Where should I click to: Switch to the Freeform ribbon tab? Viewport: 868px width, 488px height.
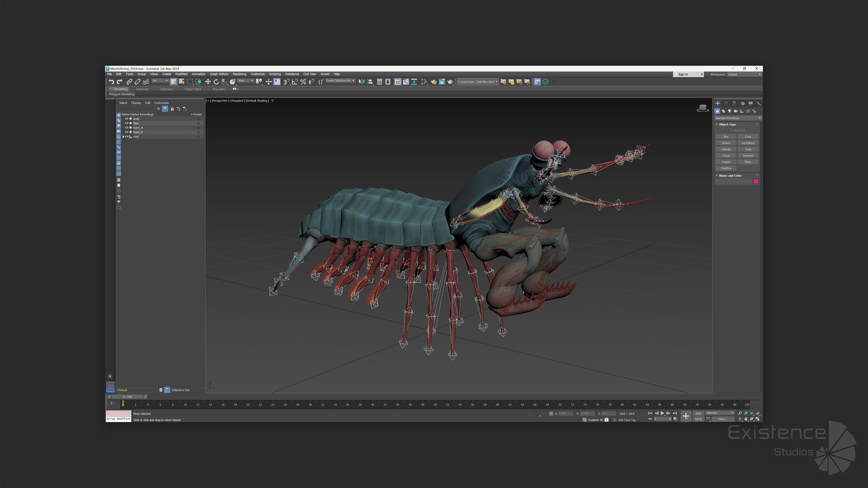click(x=142, y=89)
